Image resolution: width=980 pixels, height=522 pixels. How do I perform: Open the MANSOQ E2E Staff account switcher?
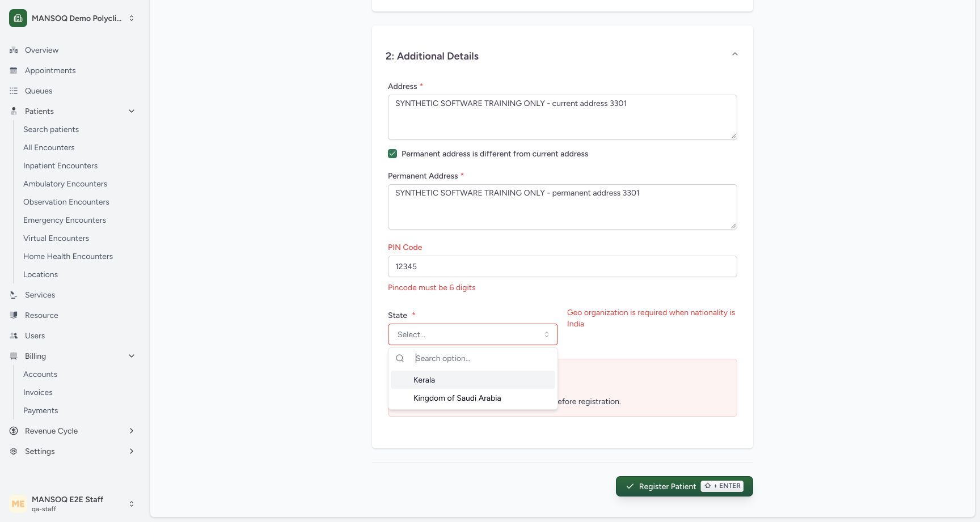click(73, 503)
